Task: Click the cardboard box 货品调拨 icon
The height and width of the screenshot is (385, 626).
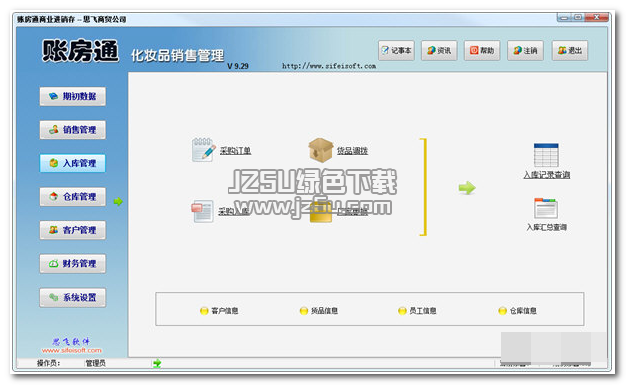Action: [x=321, y=150]
